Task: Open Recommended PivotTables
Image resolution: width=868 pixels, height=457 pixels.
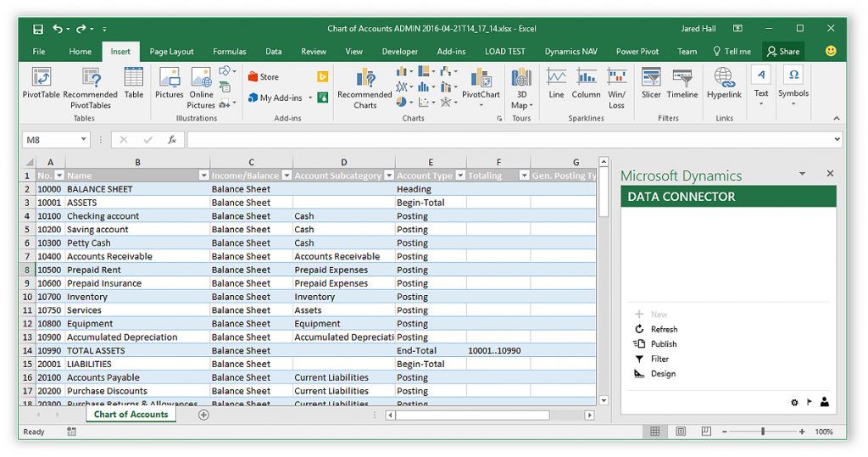Action: 90,87
